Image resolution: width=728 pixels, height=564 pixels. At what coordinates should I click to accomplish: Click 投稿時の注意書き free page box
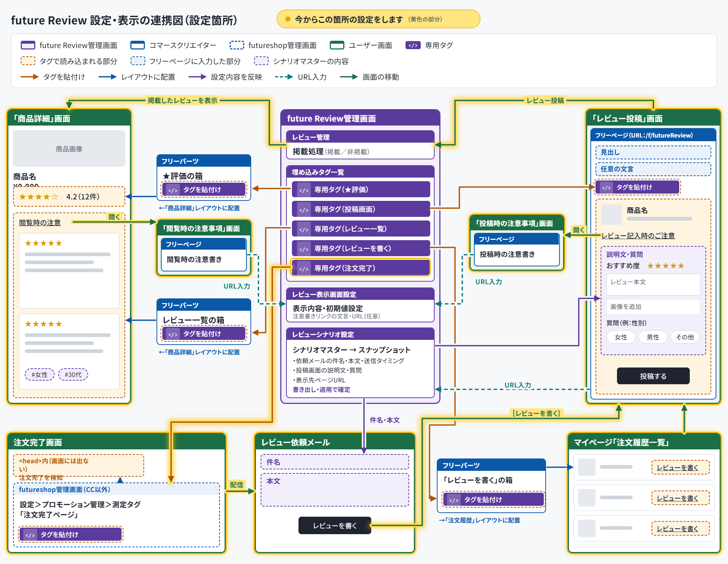coord(517,250)
